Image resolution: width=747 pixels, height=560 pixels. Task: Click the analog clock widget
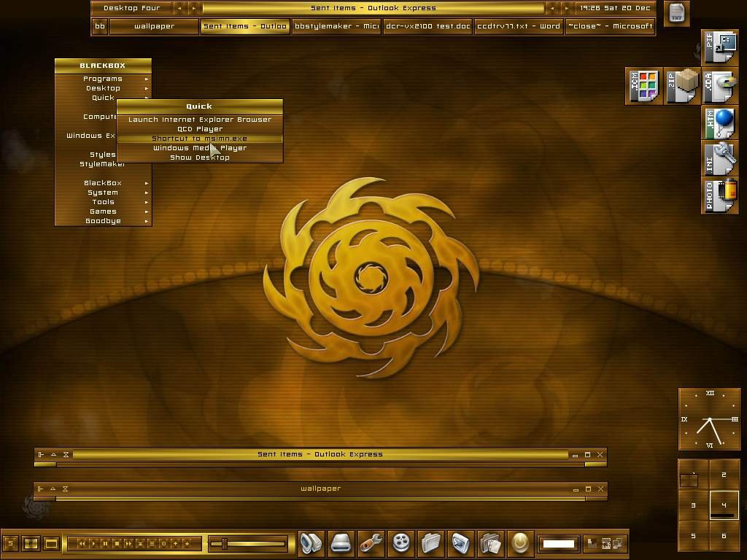709,419
